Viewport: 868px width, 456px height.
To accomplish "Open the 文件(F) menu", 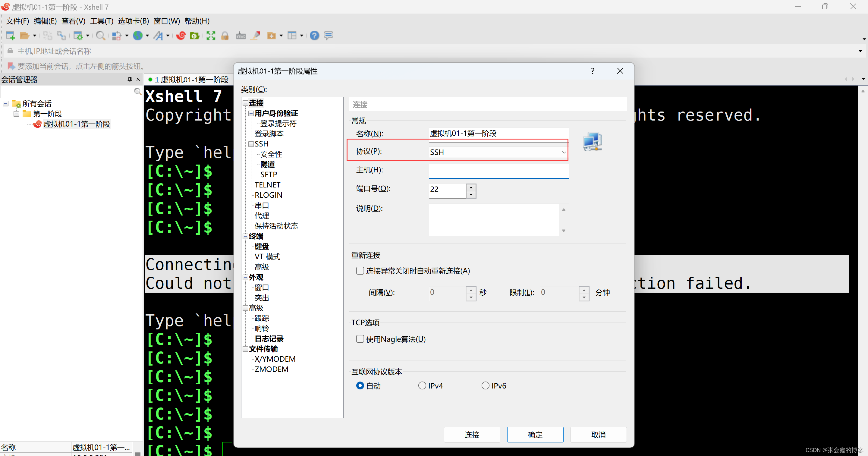I will 17,21.
